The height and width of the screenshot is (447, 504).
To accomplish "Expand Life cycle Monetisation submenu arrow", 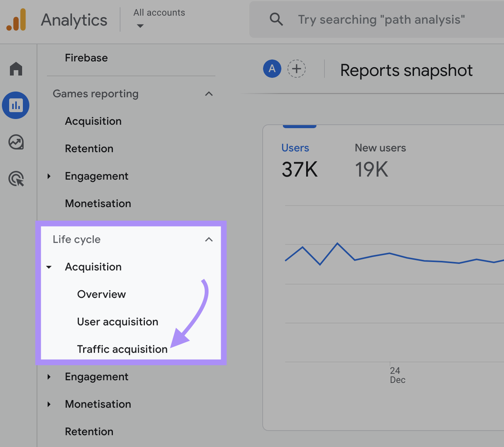I will point(49,404).
